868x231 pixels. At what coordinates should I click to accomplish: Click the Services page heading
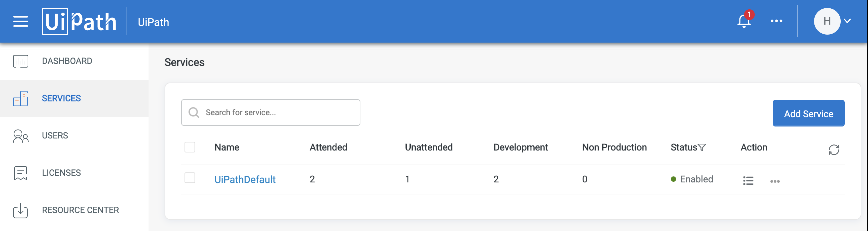pyautogui.click(x=184, y=62)
